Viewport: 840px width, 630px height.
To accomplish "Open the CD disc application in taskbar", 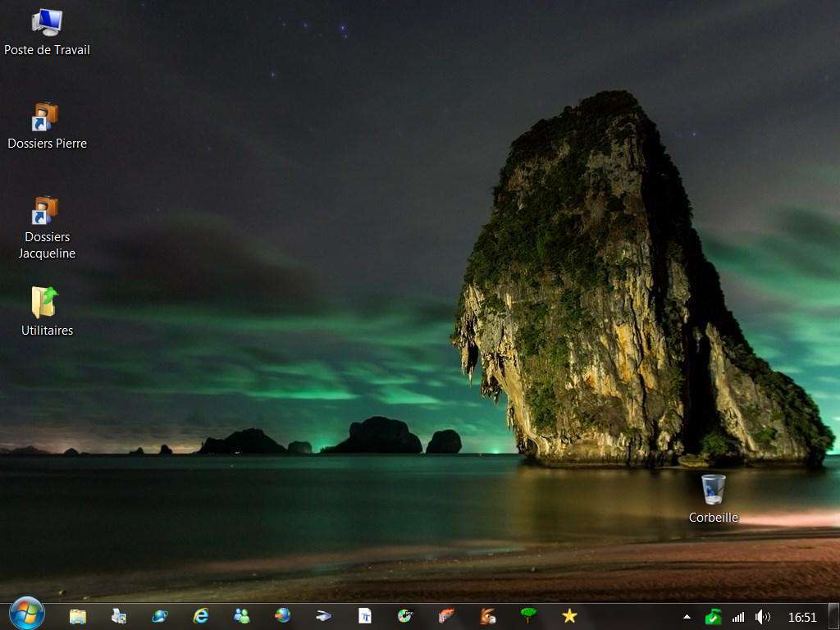I will pos(405,615).
